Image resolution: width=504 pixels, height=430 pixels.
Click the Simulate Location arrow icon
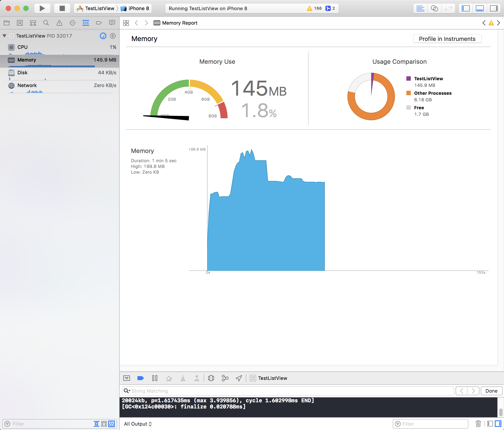click(239, 378)
